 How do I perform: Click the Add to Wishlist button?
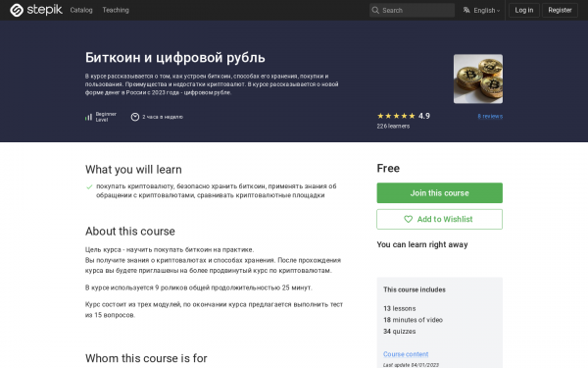(x=439, y=219)
